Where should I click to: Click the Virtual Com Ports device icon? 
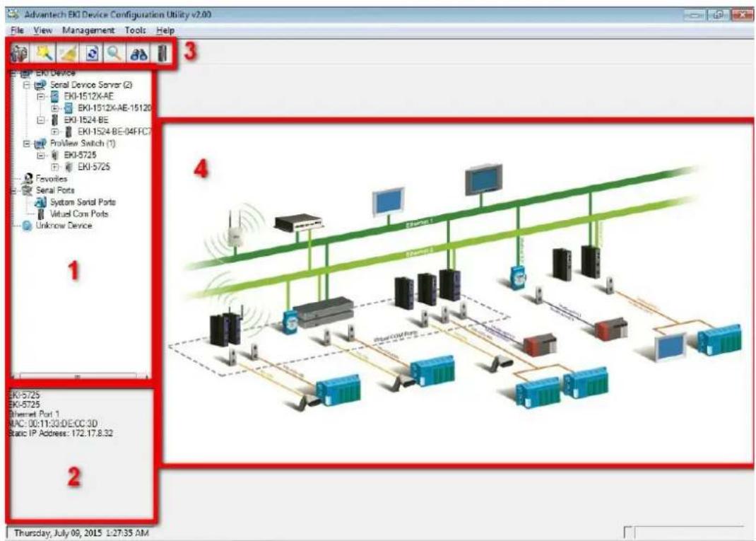pyautogui.click(x=42, y=214)
